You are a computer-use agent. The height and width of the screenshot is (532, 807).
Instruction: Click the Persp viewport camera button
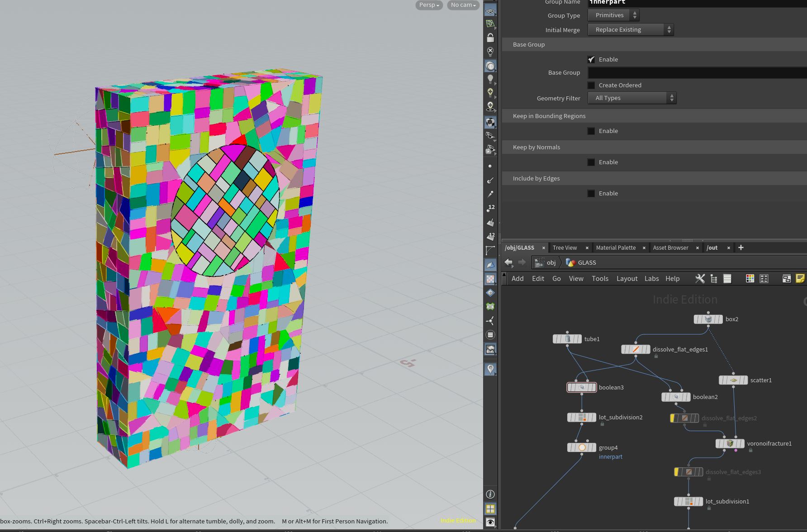pyautogui.click(x=429, y=5)
